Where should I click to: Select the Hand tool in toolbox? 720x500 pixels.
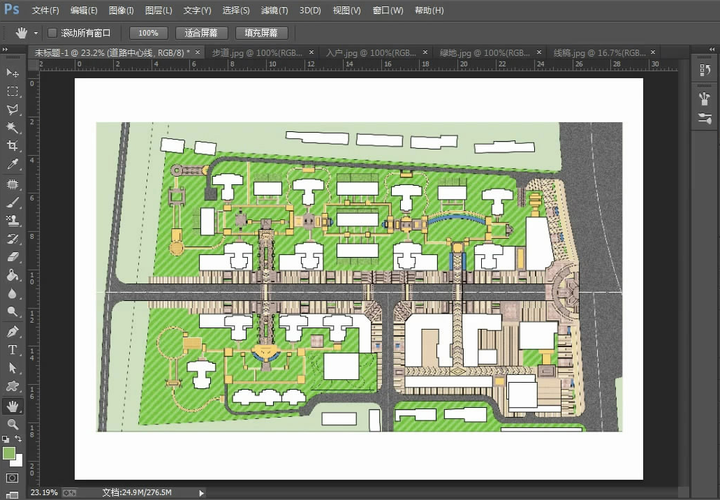12,406
